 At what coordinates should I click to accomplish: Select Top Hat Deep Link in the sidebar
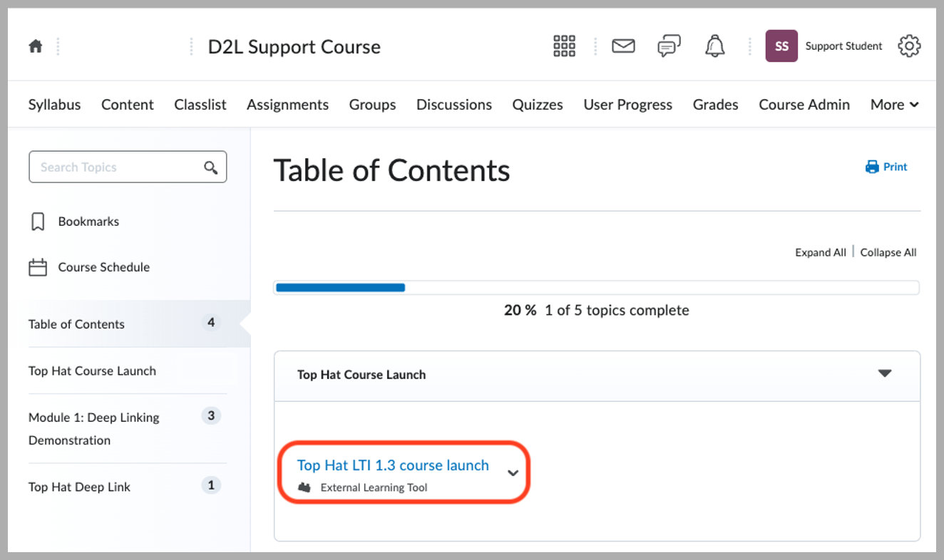(x=79, y=487)
